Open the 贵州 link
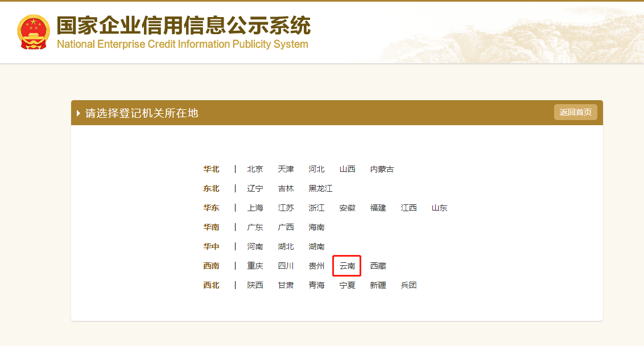Viewport: 644px width, 346px height. coord(317,266)
